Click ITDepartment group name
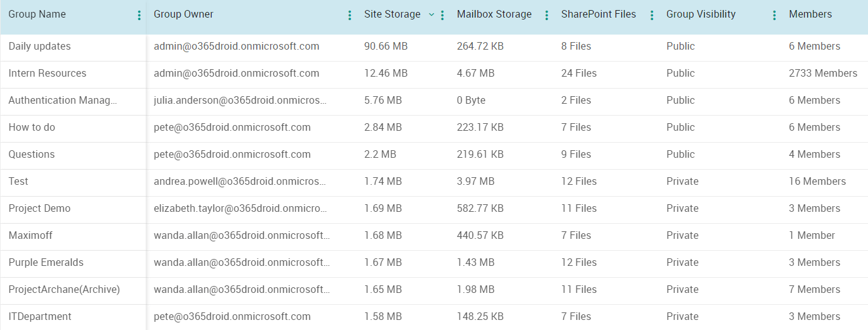The height and width of the screenshot is (330, 868). (40, 317)
